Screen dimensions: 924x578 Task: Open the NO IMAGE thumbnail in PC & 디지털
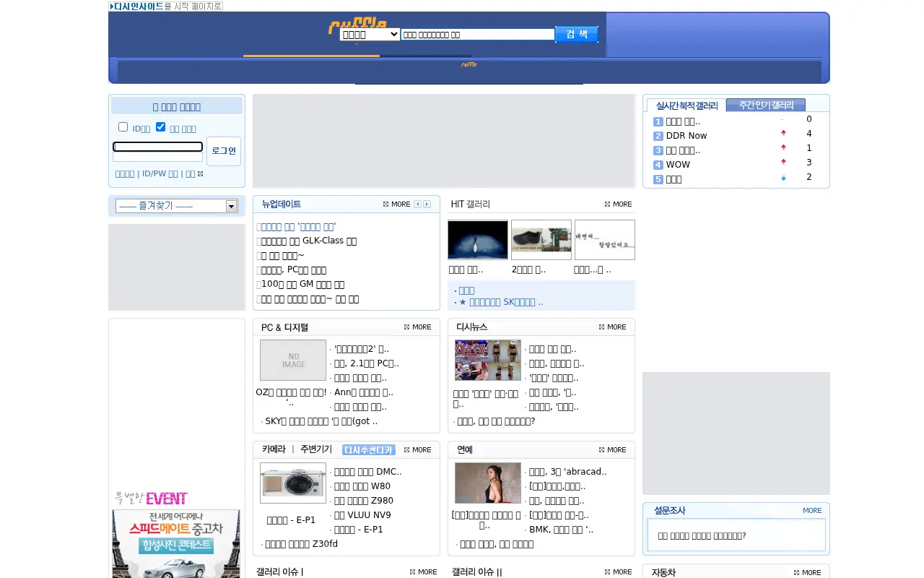click(x=293, y=360)
